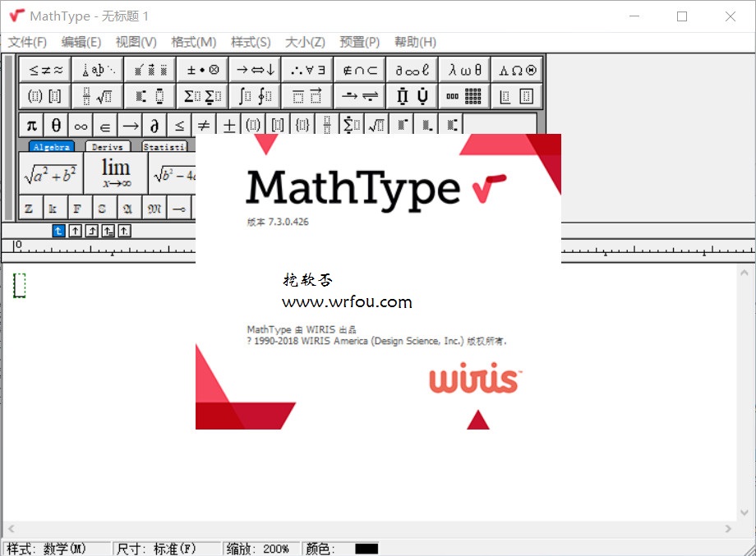The height and width of the screenshot is (556, 756).
Task: Open the arrow symbols palette (→⇔↓)
Action: (256, 71)
